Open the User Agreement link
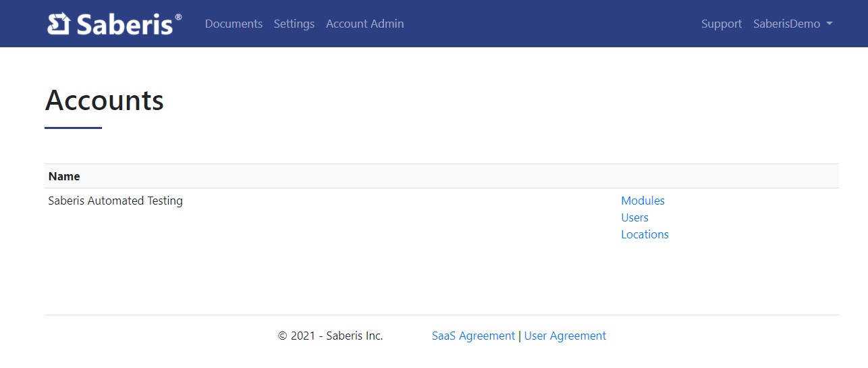The image size is (868, 368). click(565, 336)
